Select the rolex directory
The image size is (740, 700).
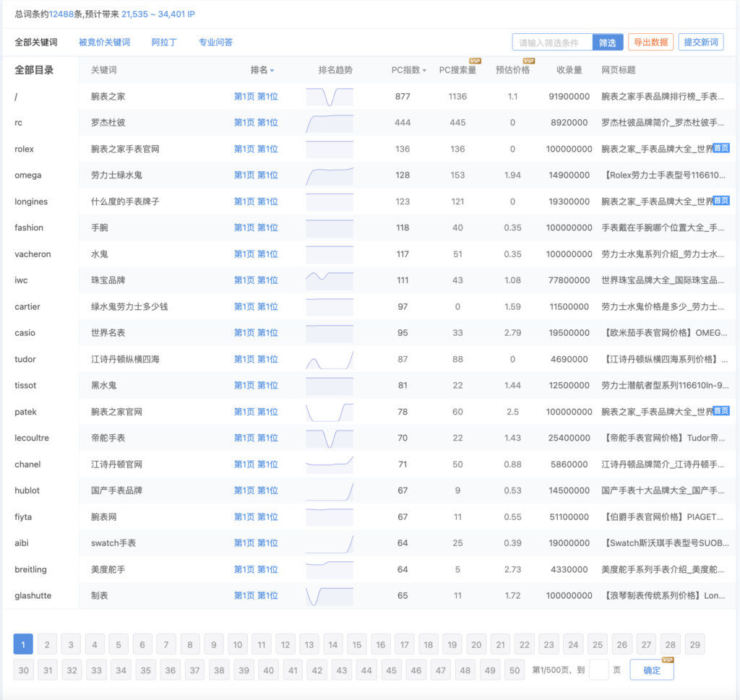point(24,149)
